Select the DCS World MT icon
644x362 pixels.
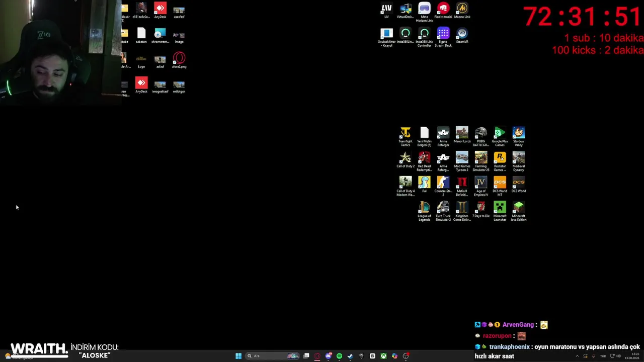click(500, 187)
